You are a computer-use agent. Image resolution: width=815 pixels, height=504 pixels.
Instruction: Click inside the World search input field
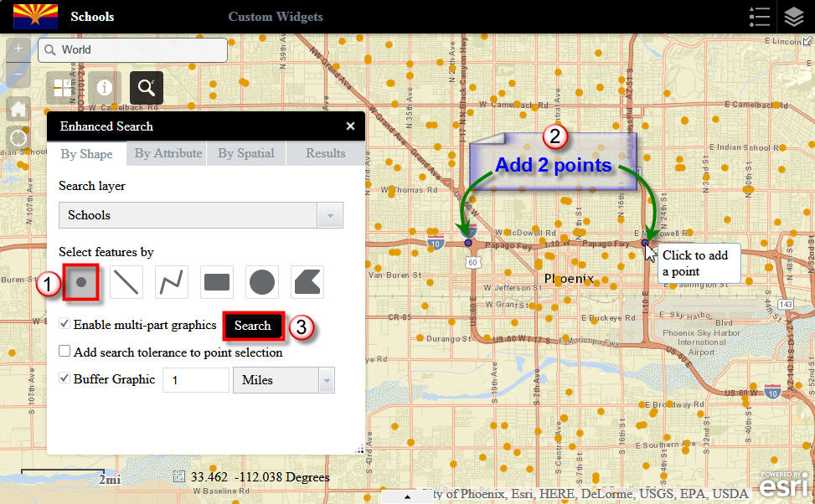click(132, 50)
